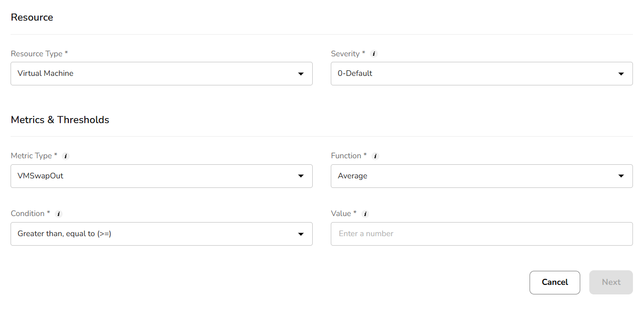Image resolution: width=644 pixels, height=311 pixels.
Task: Click the Average selected value
Action: click(352, 176)
